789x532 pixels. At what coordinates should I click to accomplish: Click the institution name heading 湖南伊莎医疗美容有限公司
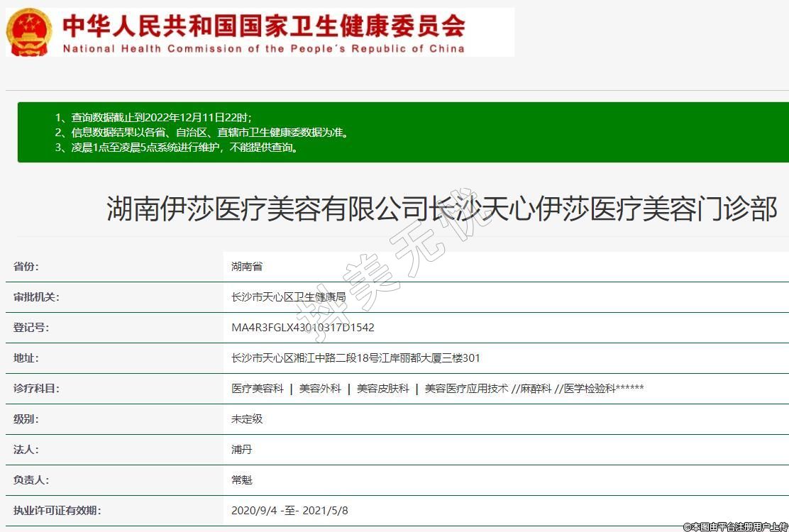pos(441,209)
